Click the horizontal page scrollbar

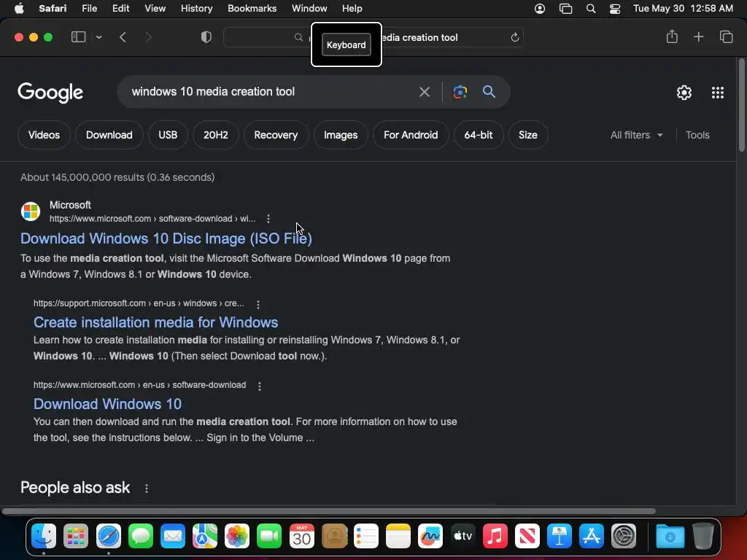point(329,511)
